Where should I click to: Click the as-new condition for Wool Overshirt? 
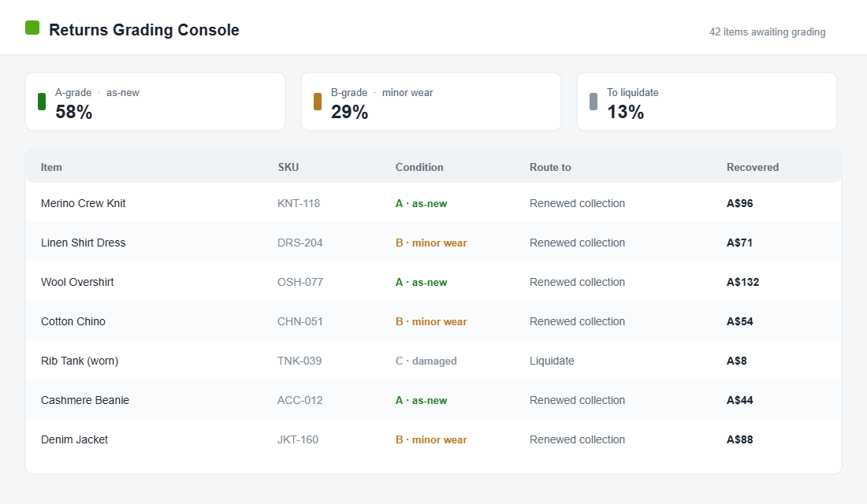[x=422, y=282]
